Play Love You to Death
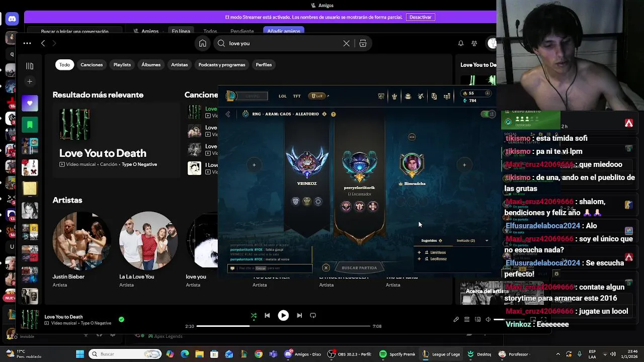This screenshot has width=644, height=362. (283, 316)
